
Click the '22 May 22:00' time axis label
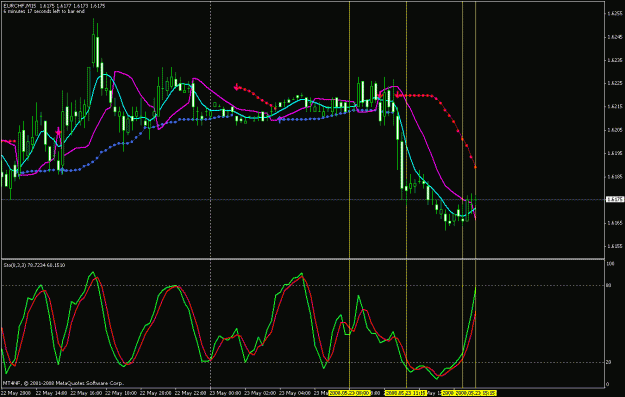point(190,393)
